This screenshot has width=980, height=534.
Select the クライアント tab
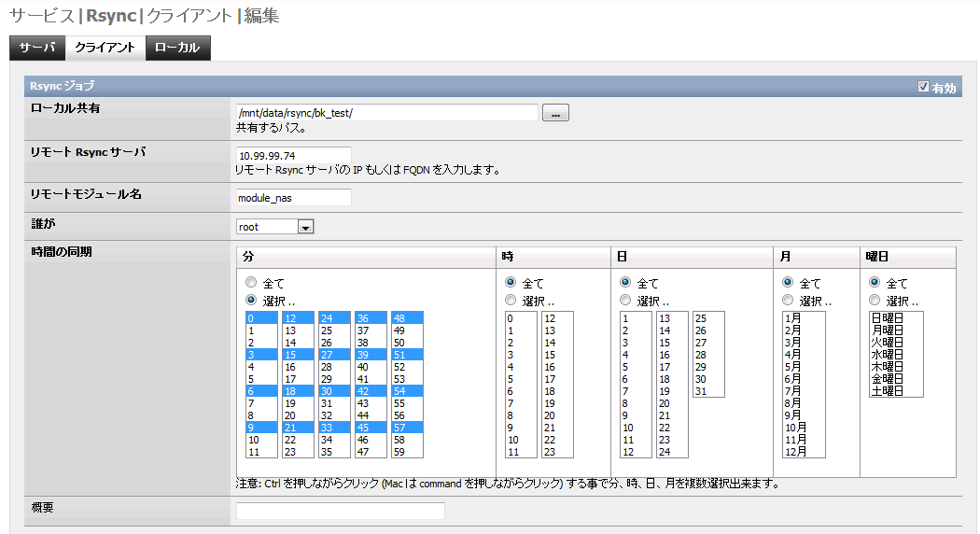(105, 48)
